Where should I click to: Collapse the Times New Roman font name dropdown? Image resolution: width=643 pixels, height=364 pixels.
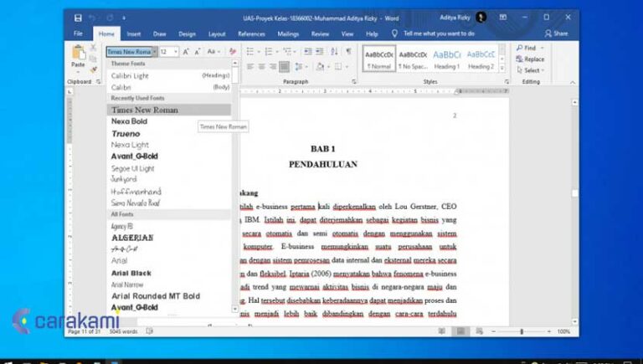pyautogui.click(x=154, y=51)
